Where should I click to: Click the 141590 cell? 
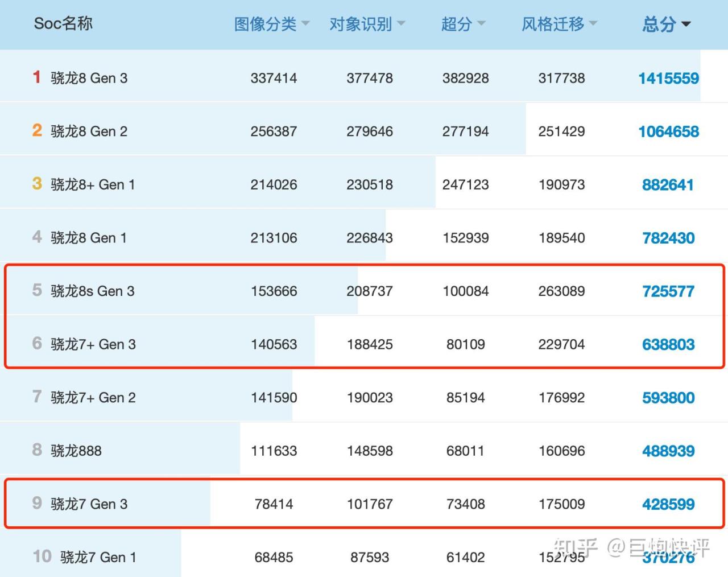274,397
